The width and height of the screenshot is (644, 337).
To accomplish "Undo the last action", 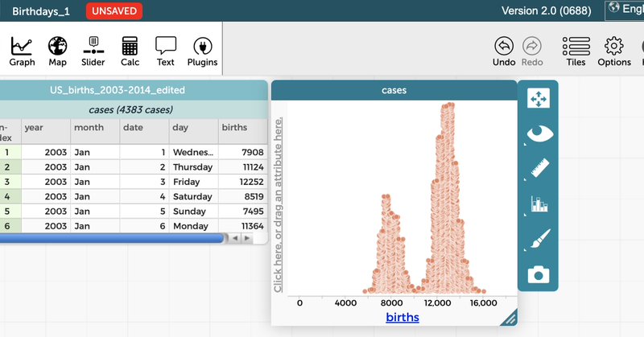I will click(x=504, y=51).
